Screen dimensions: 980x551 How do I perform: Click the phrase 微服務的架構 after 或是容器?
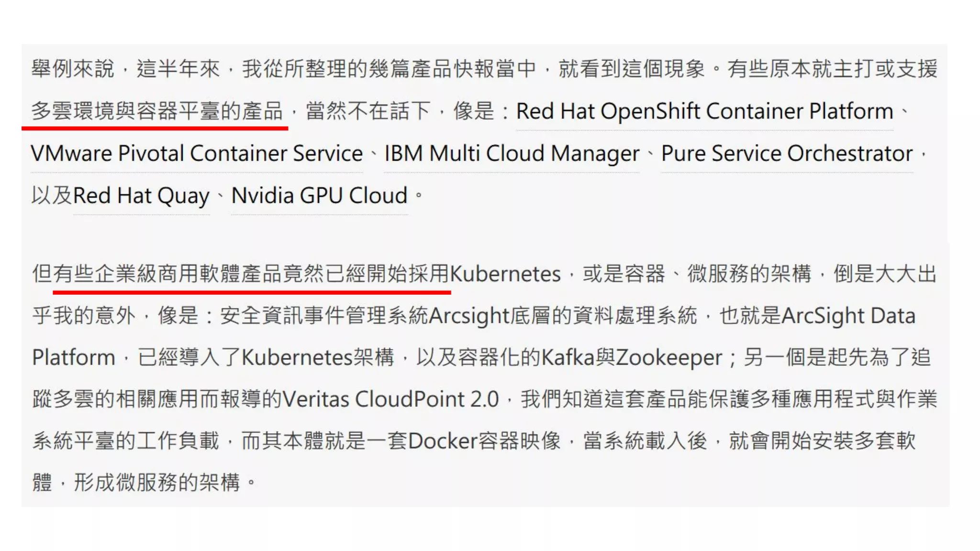click(x=749, y=274)
